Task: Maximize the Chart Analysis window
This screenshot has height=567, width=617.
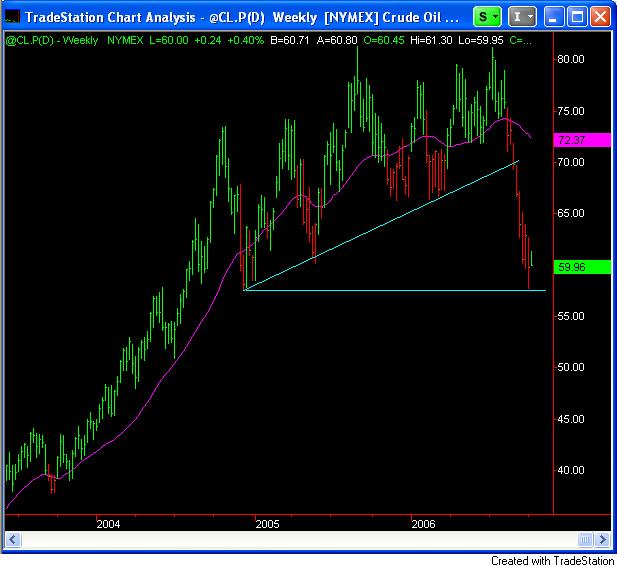Action: click(577, 17)
